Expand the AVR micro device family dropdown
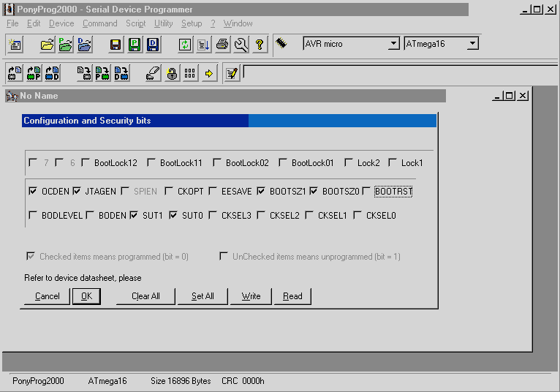The height and width of the screenshot is (392, 560). click(394, 44)
